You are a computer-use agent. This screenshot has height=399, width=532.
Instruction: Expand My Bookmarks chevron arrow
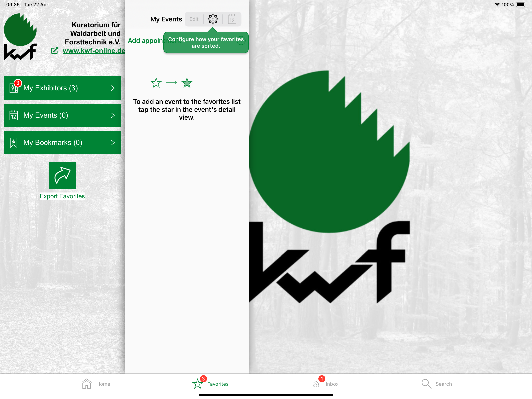tap(113, 142)
